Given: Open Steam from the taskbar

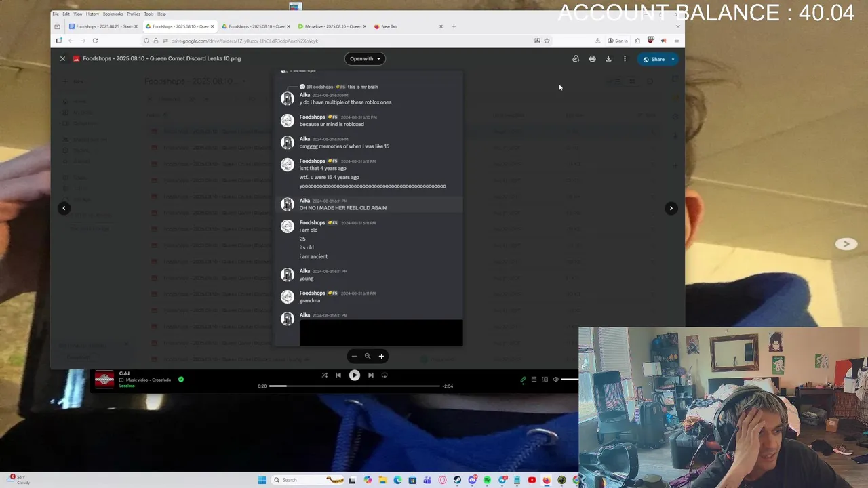Looking at the screenshot, I should click(457, 480).
